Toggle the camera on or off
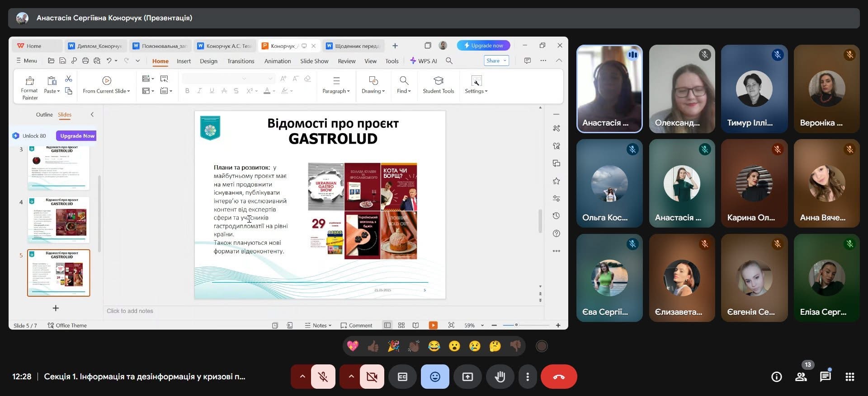Viewport: 868px width, 396px height. (372, 377)
